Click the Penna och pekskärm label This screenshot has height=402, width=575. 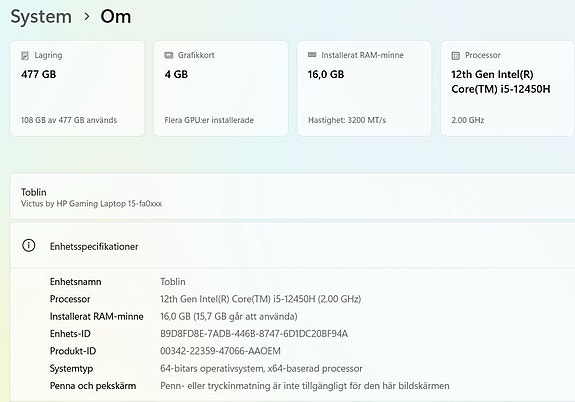(x=93, y=386)
